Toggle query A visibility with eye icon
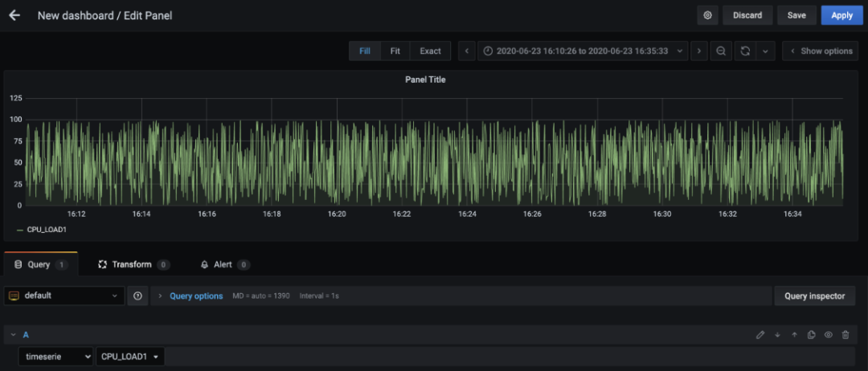Image resolution: width=868 pixels, height=371 pixels. point(828,335)
